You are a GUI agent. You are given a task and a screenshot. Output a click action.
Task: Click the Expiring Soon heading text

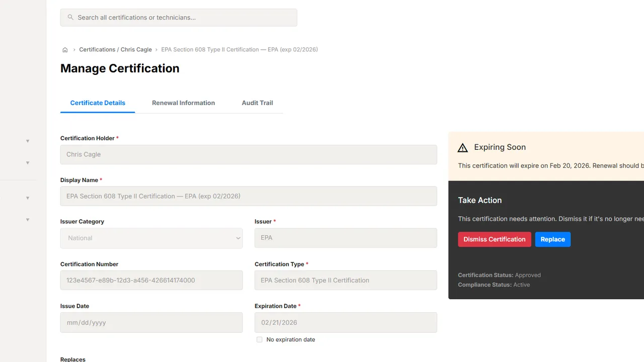pos(500,147)
